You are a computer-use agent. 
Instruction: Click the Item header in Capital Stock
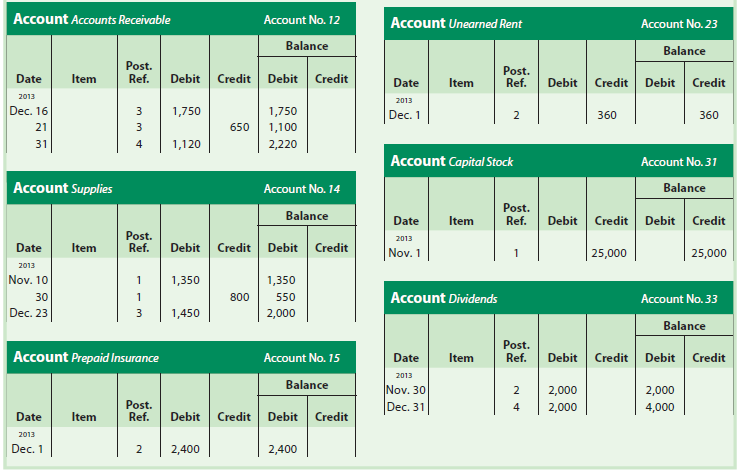(x=461, y=221)
